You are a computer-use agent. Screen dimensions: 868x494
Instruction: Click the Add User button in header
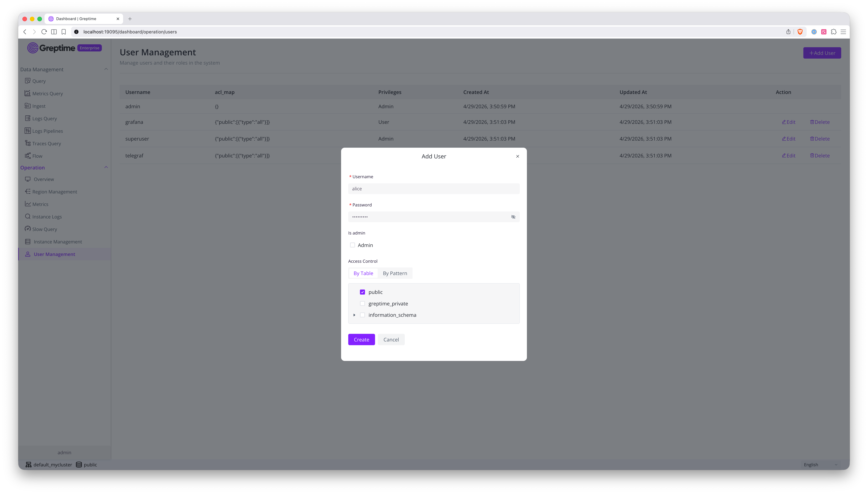[x=822, y=53]
